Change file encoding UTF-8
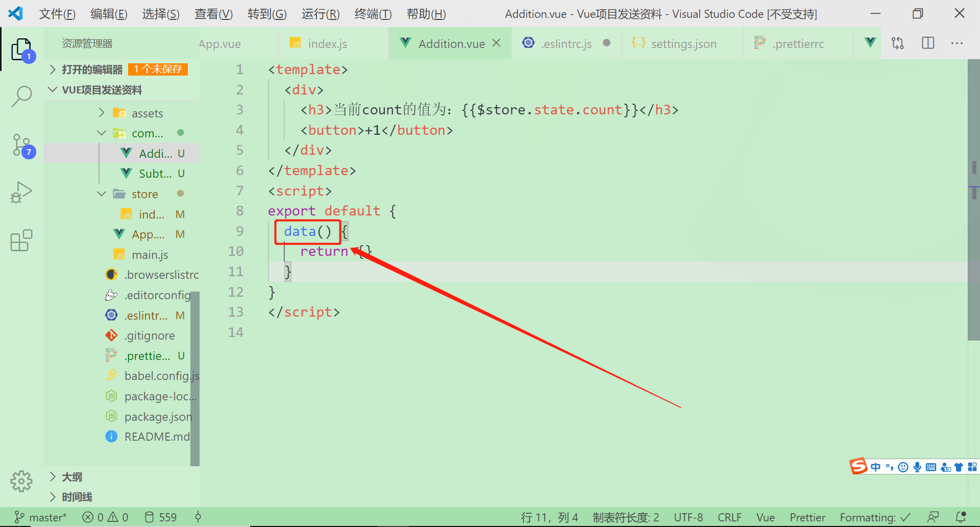This screenshot has width=980, height=527. click(688, 517)
